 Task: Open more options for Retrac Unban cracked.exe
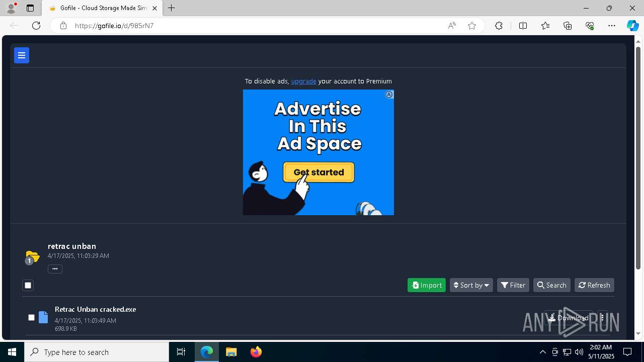(602, 318)
